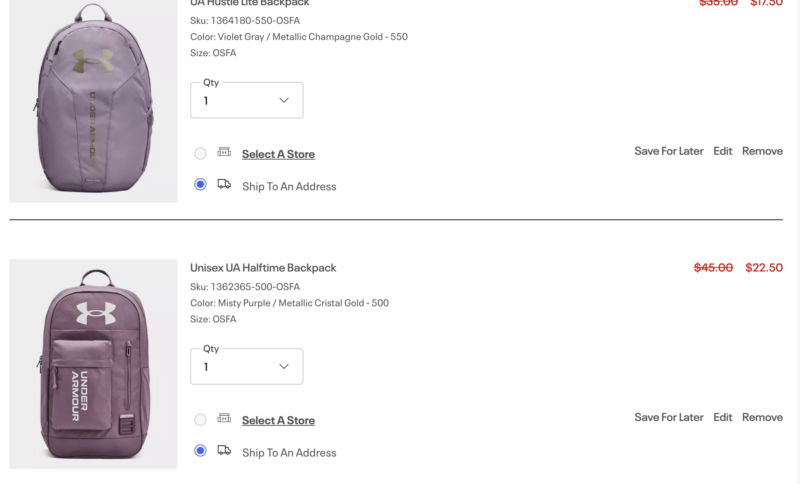Choose Ship To An Address for Halftime Backpack

(x=200, y=450)
